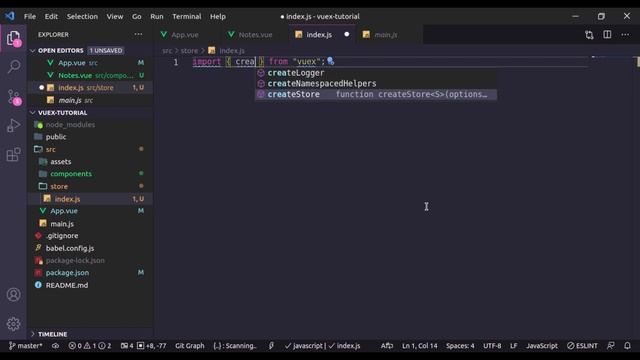Select Notes.vue in Open Editors list
Image resolution: width=640 pixels, height=360 pixels.
coord(91,76)
